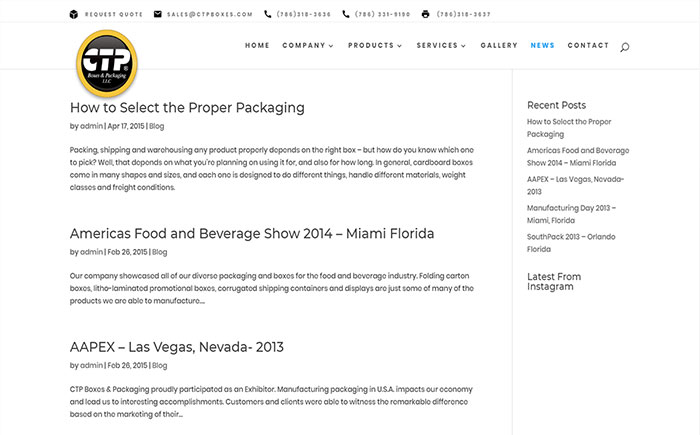Select the News menu item

click(x=542, y=46)
